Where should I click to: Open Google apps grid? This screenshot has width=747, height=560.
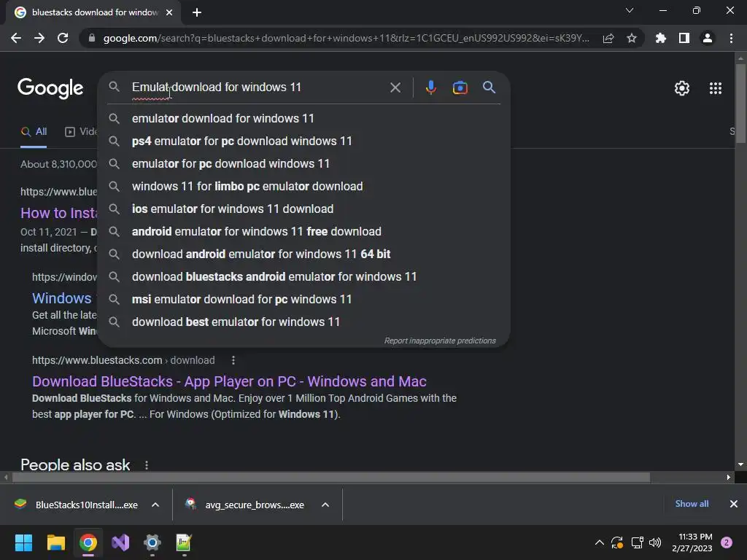pos(716,88)
